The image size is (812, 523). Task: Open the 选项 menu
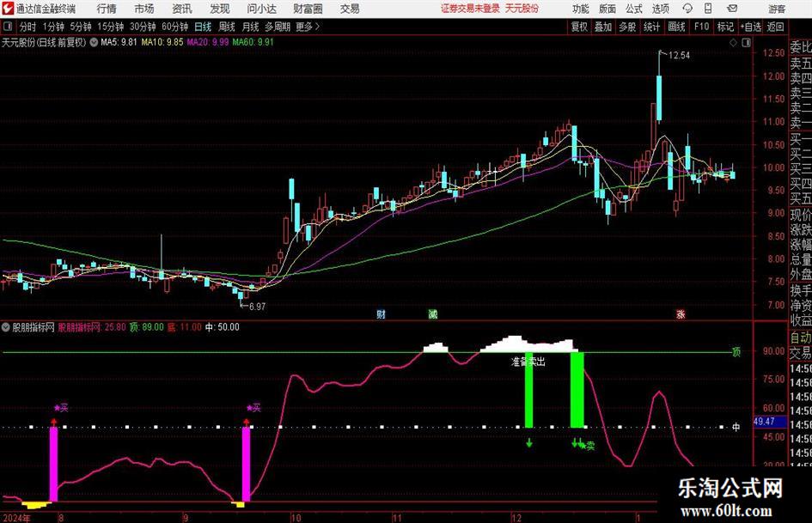pos(661,9)
